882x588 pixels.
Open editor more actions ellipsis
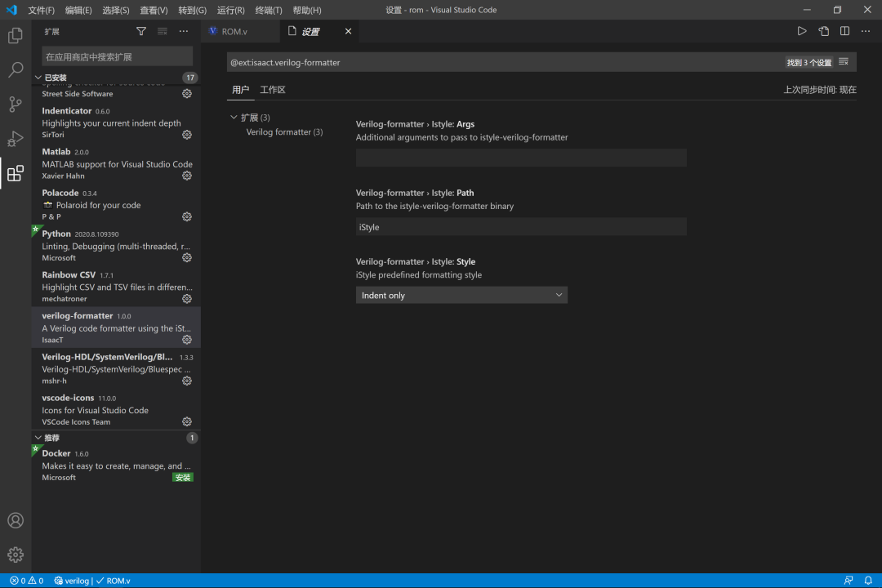point(866,31)
